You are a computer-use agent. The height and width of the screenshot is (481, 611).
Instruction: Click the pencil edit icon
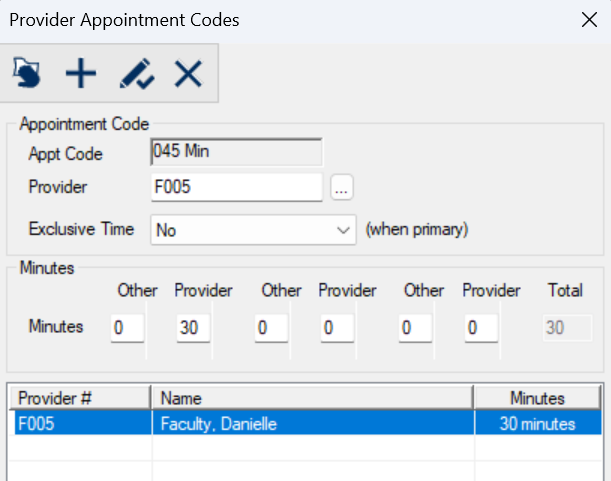[x=135, y=73]
